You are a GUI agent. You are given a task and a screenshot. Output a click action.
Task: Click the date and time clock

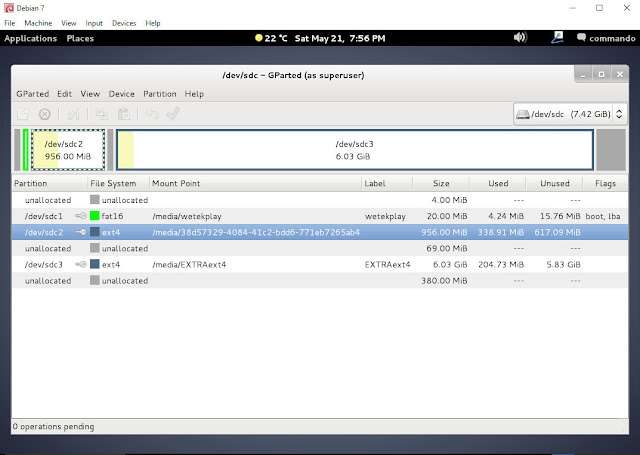(340, 38)
